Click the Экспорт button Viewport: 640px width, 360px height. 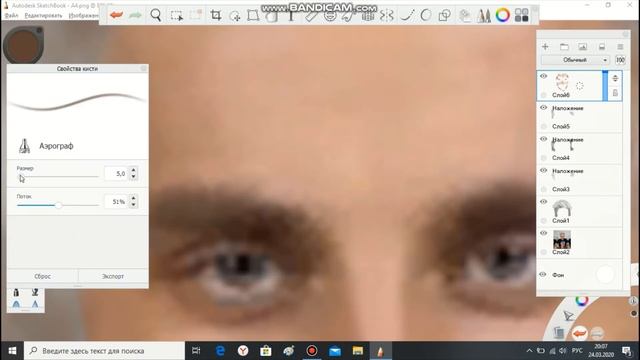(x=113, y=276)
